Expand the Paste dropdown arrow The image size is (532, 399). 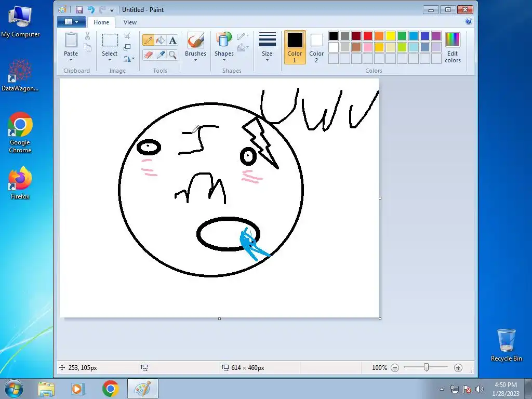71,60
